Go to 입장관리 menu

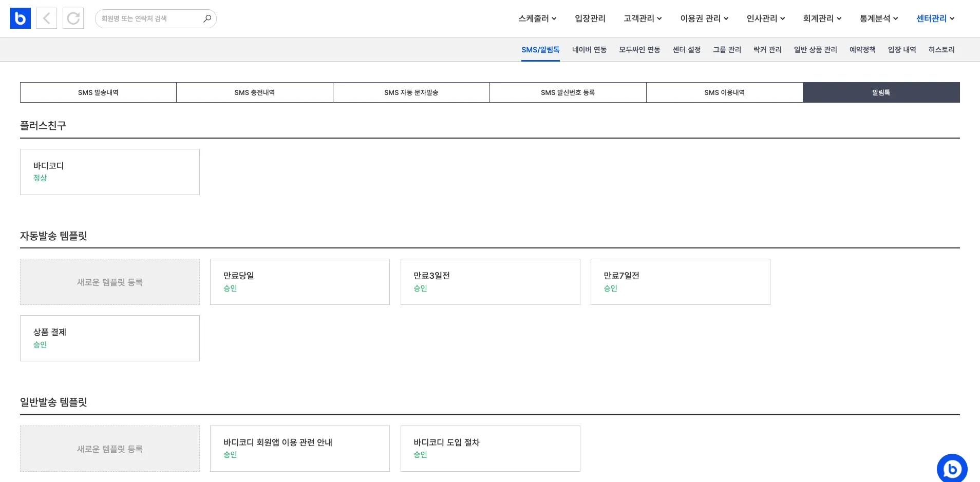click(x=590, y=18)
